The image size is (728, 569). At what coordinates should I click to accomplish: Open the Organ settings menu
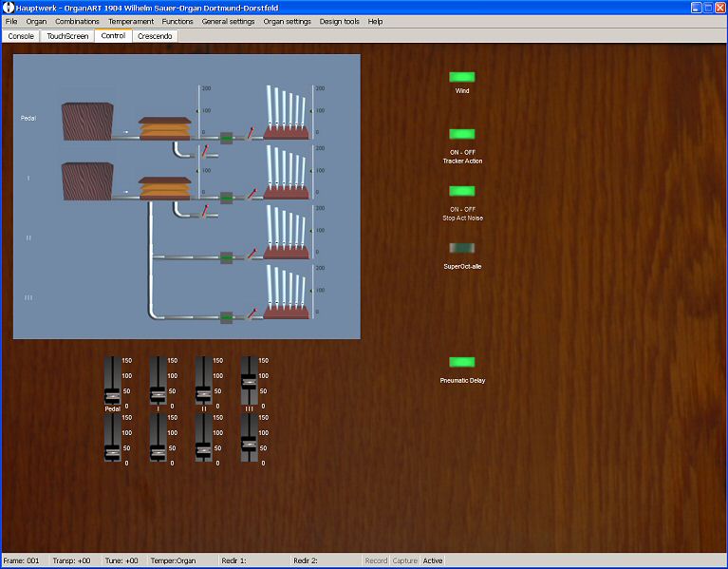tap(287, 21)
